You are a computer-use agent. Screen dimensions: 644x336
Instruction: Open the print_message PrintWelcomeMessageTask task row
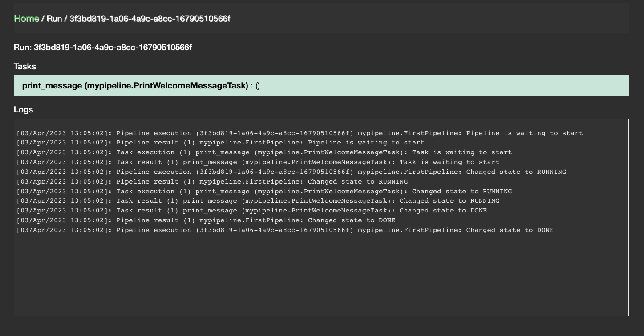tap(321, 85)
